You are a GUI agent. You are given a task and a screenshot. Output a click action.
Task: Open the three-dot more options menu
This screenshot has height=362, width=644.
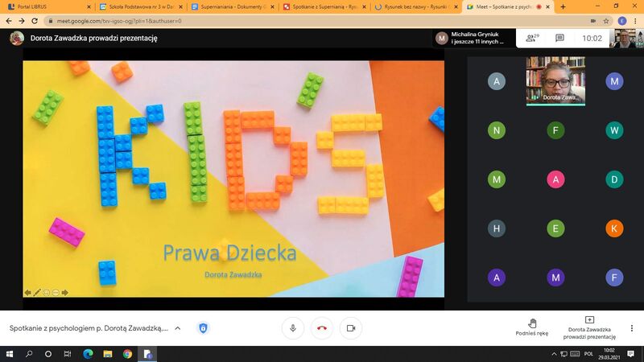pos(632,328)
